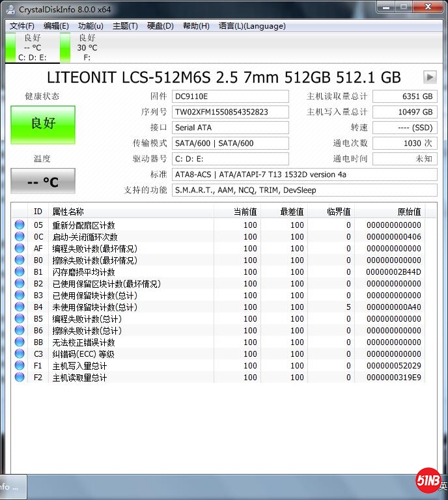The width and height of the screenshot is (448, 500).
Task: Click the status orb next to attribute B4
Action: pyautogui.click(x=20, y=307)
